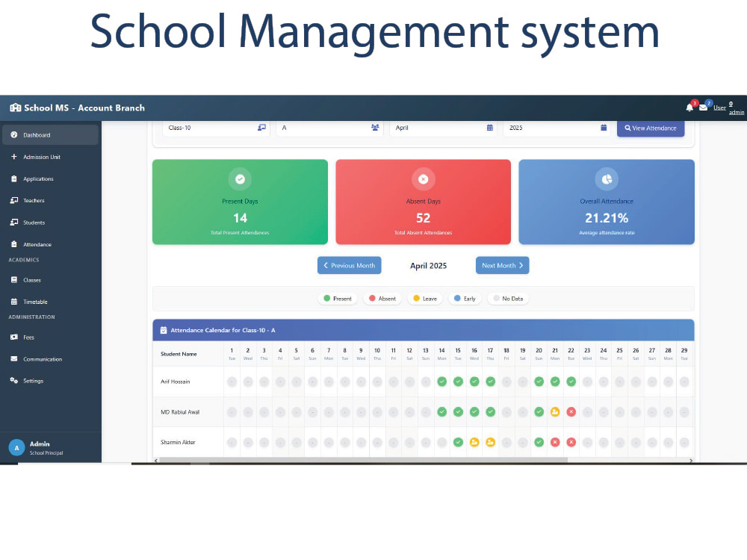Go to Next Month
The width and height of the screenshot is (747, 560).
(502, 265)
